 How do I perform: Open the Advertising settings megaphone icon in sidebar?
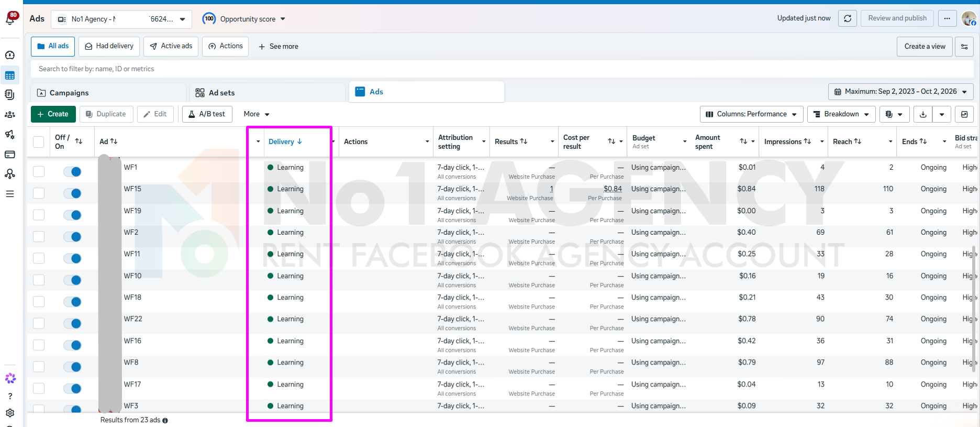tap(10, 135)
